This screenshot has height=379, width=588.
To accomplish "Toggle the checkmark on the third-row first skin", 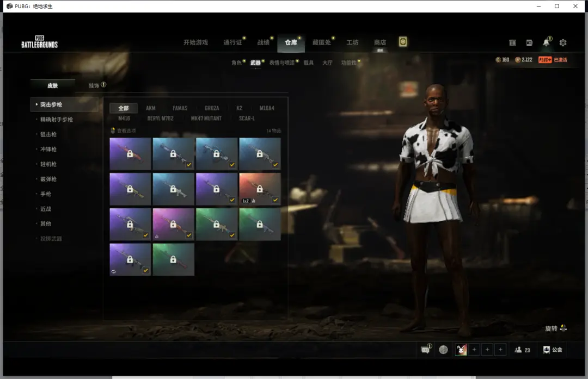I will coord(145,235).
